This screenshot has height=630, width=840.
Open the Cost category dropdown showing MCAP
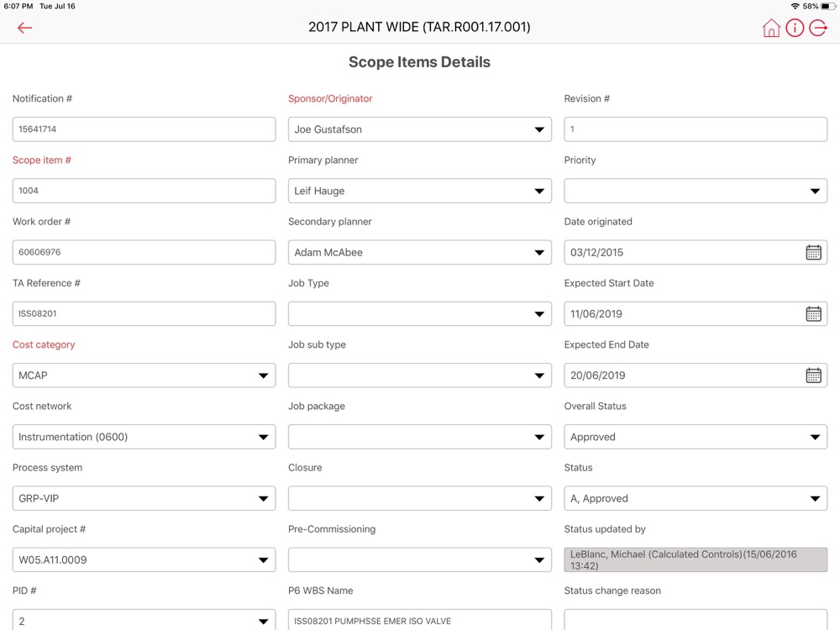(144, 375)
